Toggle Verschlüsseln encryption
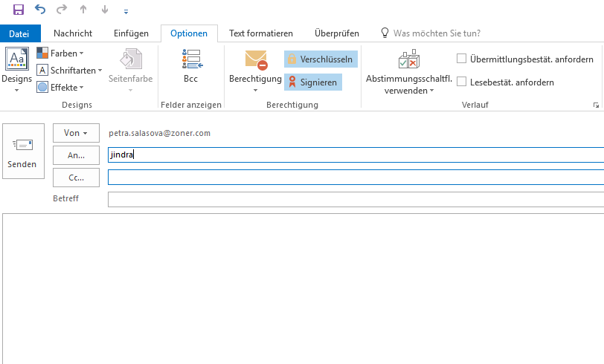Image resolution: width=604 pixels, height=364 pixels. (x=321, y=59)
